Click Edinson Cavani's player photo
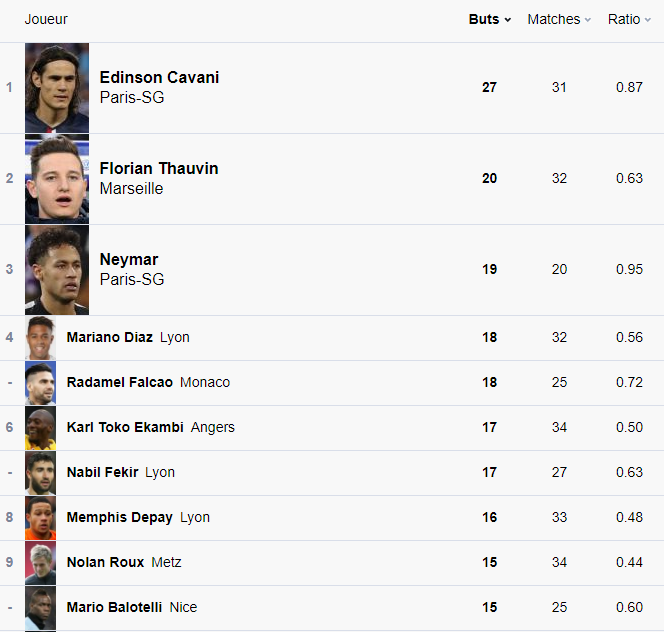 tap(57, 88)
